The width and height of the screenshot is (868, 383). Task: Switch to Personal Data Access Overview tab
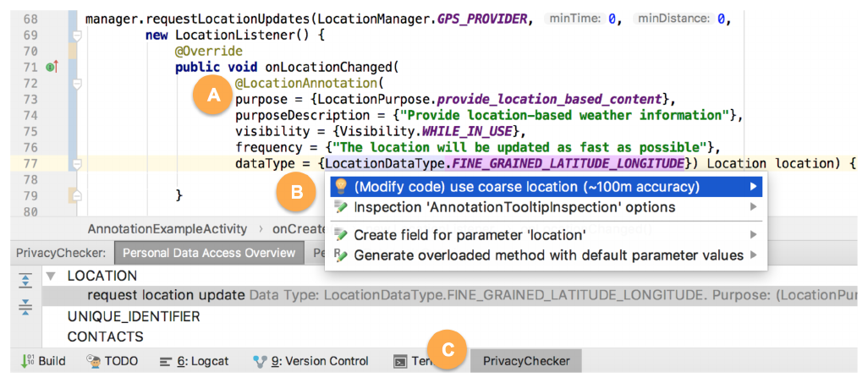(209, 253)
